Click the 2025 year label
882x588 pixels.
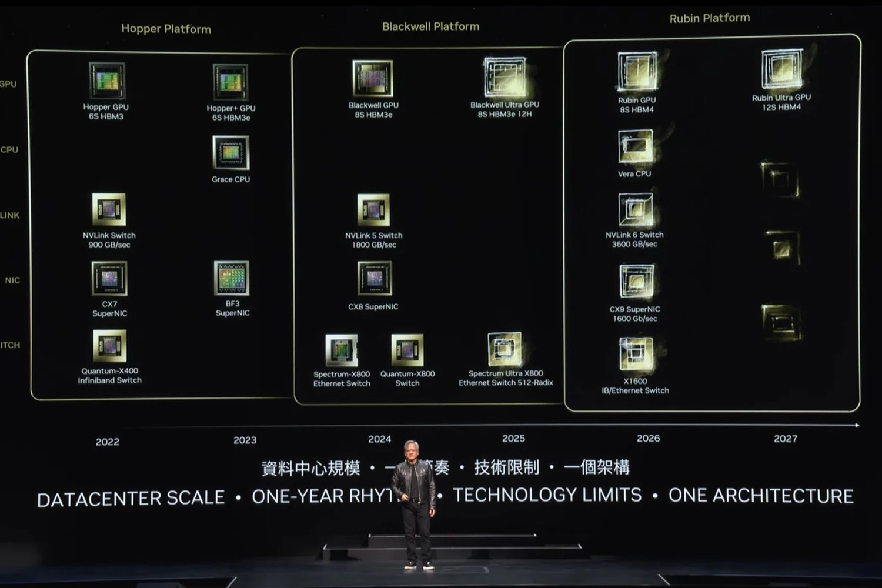pos(513,438)
